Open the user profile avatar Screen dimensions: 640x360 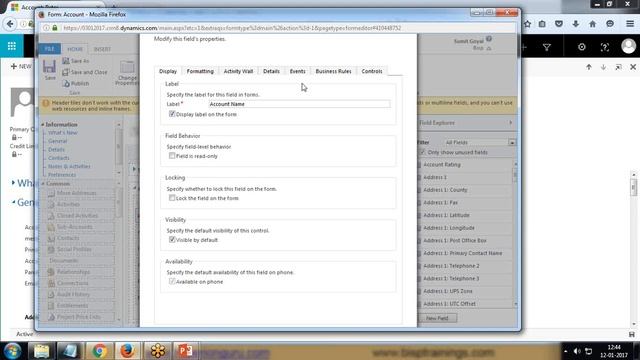click(629, 46)
